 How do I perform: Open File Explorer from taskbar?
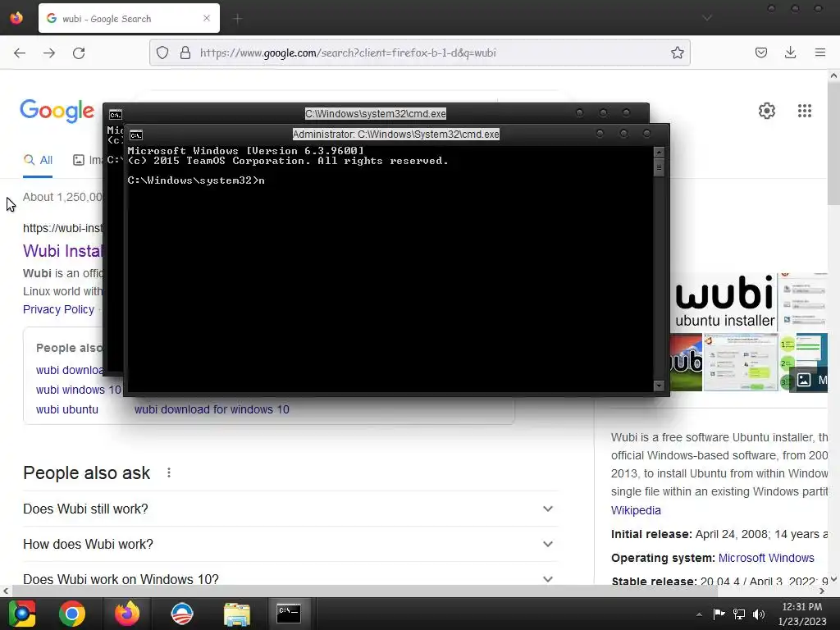(x=237, y=614)
